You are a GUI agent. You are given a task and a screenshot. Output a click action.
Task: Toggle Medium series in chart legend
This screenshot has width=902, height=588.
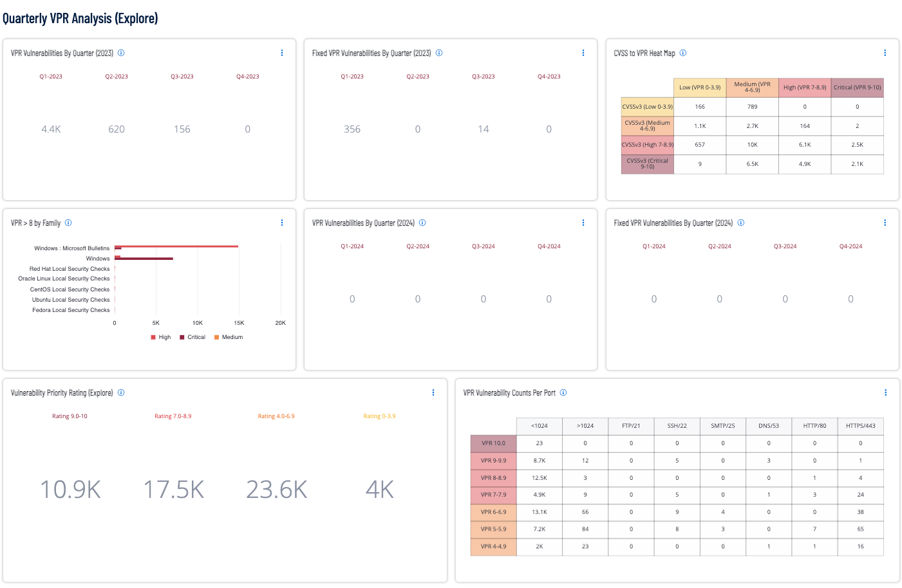[229, 337]
